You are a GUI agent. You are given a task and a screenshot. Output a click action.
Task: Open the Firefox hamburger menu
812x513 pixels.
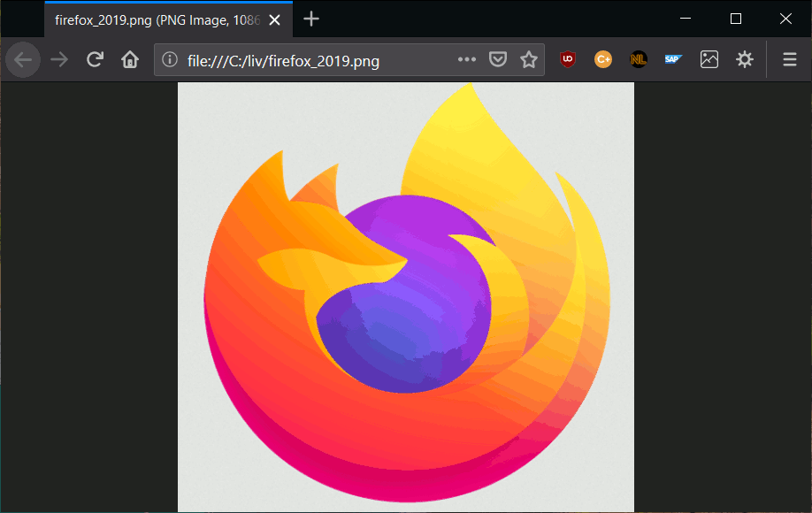[789, 59]
